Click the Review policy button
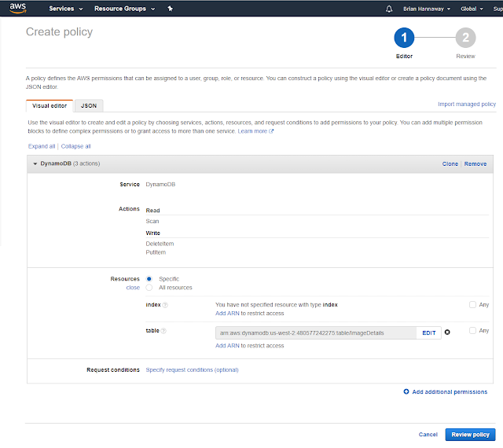The height and width of the screenshot is (448, 503). 470,435
